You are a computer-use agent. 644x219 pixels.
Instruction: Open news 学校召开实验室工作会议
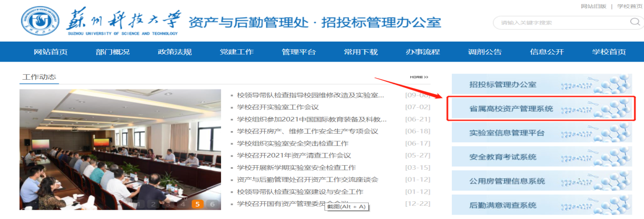pyautogui.click(x=277, y=107)
